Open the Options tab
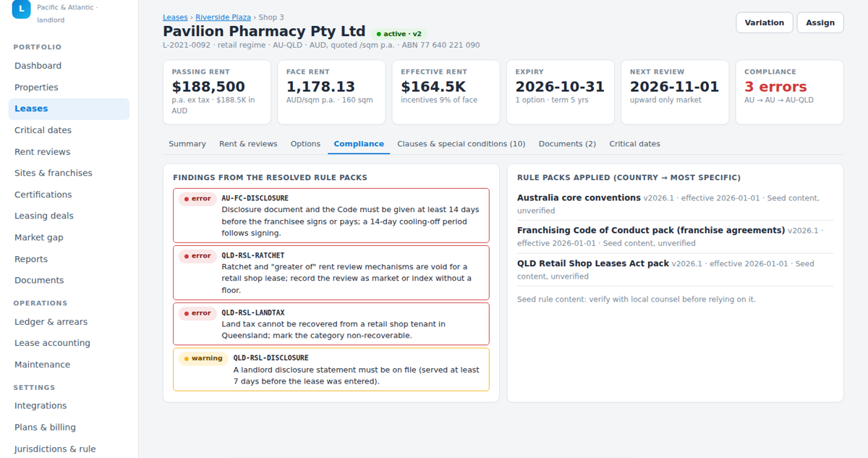 [305, 144]
